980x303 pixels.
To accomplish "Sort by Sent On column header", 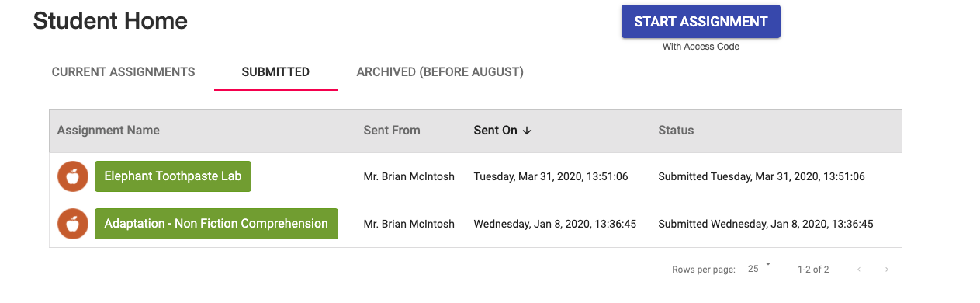I will 496,131.
